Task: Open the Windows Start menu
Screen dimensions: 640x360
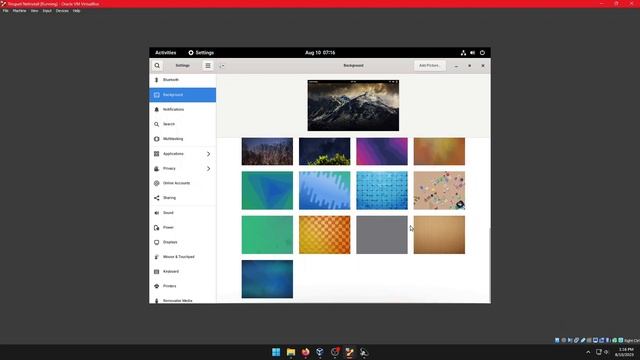Action: 276,352
